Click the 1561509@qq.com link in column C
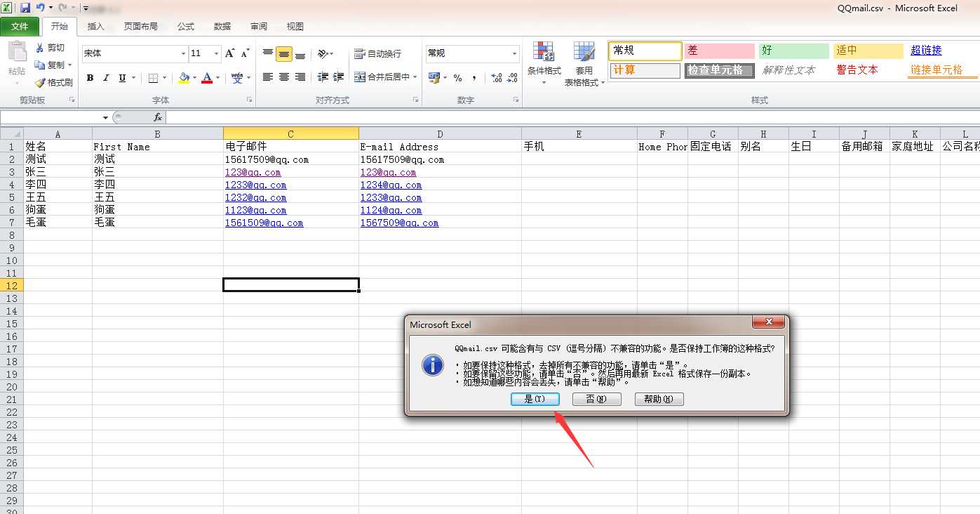Screen dimensions: 980x514 point(264,223)
